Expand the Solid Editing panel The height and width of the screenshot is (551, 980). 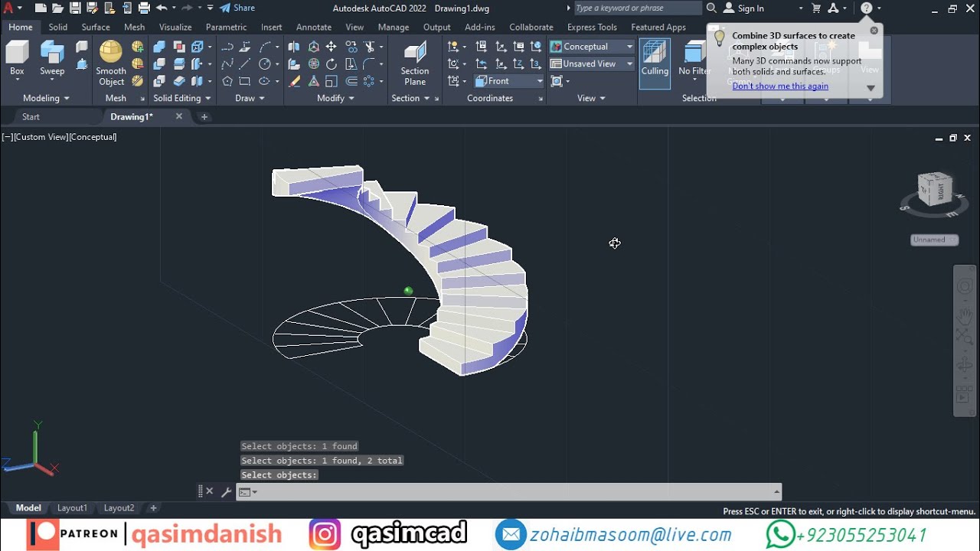coord(182,98)
